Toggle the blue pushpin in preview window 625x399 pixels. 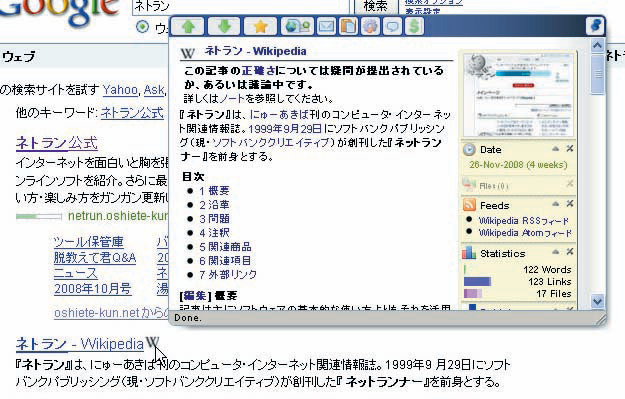click(596, 26)
